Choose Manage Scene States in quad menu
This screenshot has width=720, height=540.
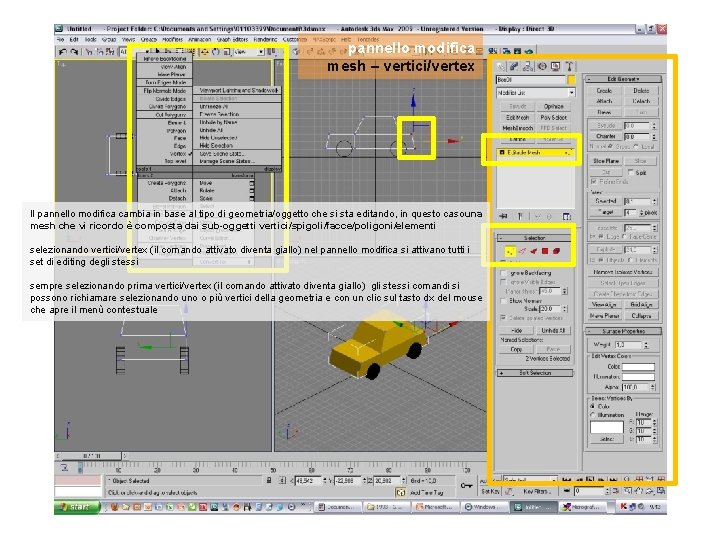click(226, 161)
